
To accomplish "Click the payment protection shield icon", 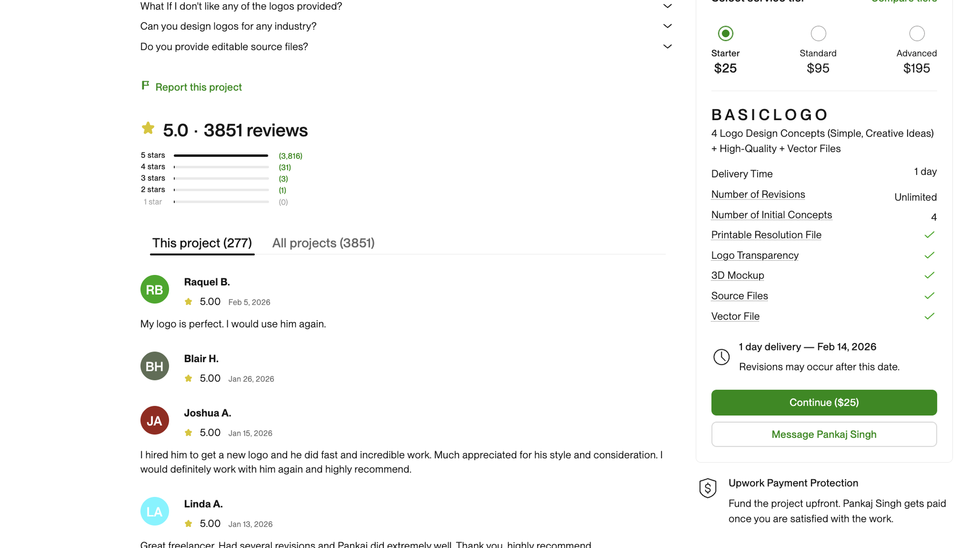I will (x=708, y=488).
